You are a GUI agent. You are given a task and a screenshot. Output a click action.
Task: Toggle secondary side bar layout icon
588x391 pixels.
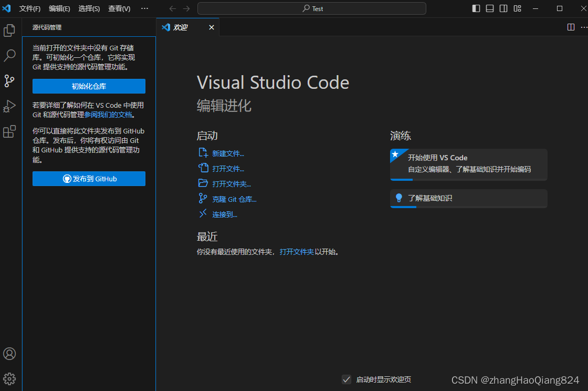[x=503, y=8]
